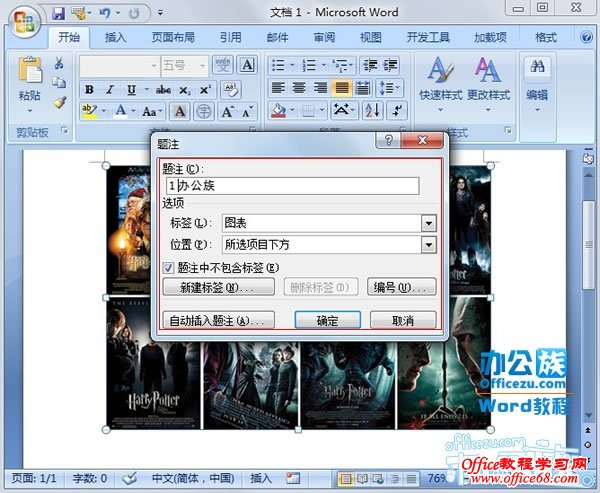Undo the last action
The height and width of the screenshot is (493, 600).
pos(104,14)
